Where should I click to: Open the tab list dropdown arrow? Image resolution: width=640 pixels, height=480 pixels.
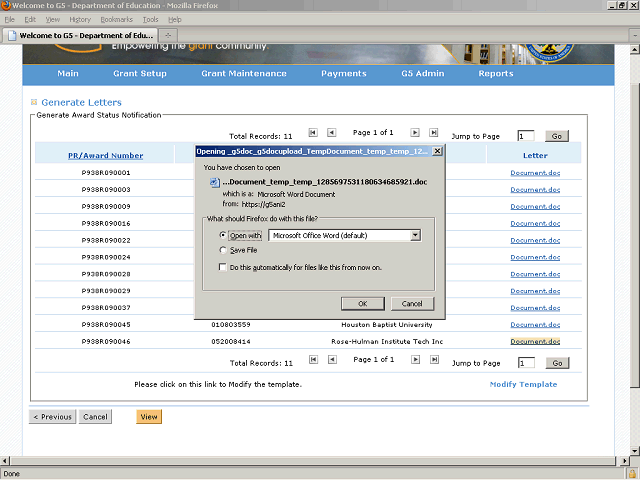pyautogui.click(x=635, y=36)
